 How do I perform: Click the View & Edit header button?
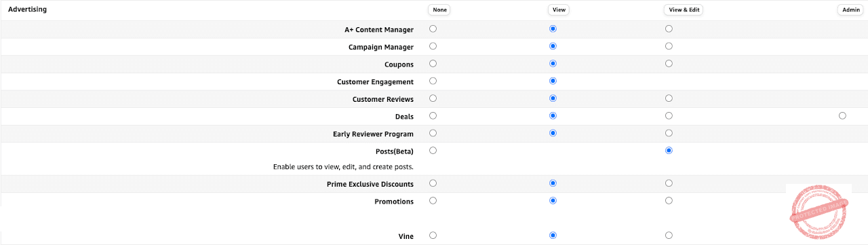pos(683,10)
